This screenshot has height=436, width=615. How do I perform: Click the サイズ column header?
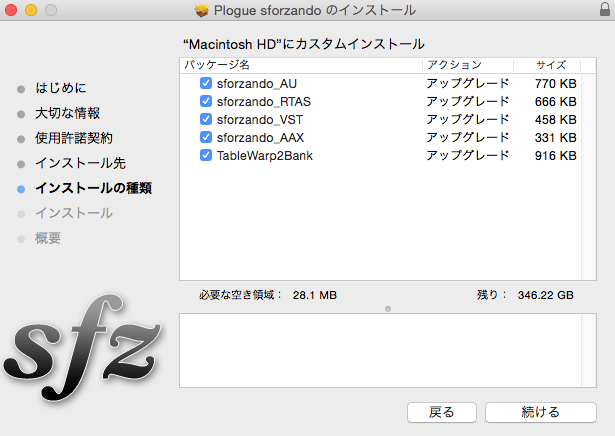(x=547, y=65)
